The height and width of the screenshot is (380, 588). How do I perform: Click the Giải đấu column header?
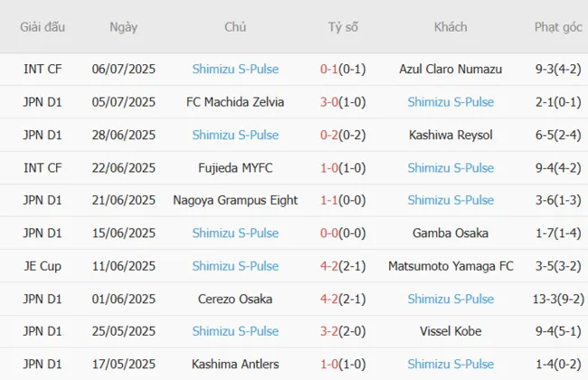[x=43, y=27]
